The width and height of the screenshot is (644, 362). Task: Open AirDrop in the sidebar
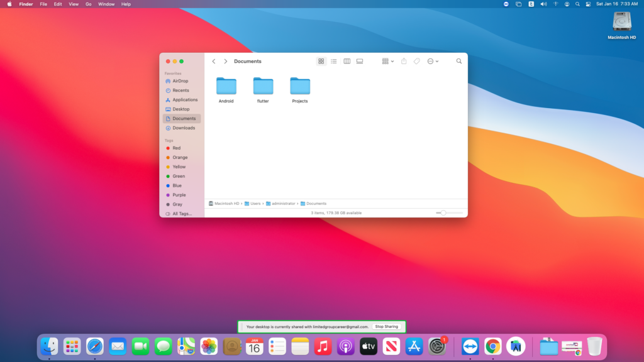(182, 81)
